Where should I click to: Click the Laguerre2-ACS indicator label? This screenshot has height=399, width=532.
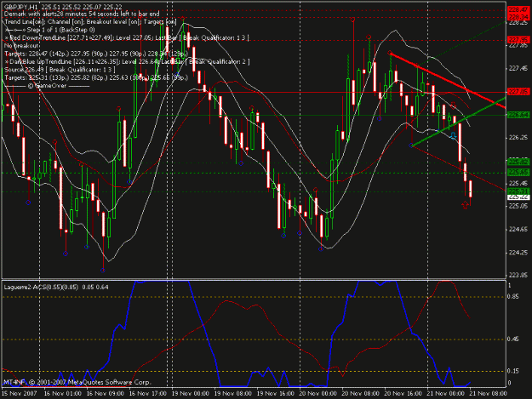click(56, 288)
